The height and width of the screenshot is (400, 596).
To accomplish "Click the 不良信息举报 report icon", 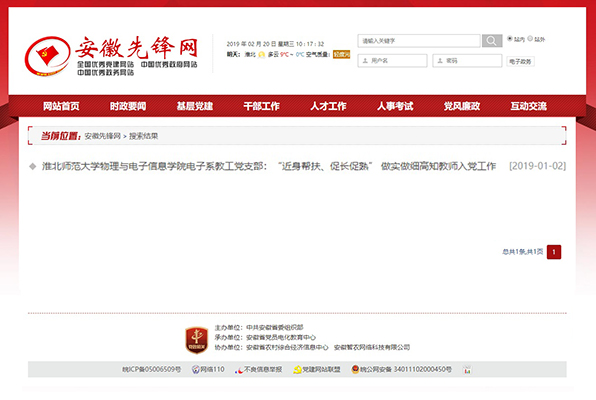I will pos(239,370).
